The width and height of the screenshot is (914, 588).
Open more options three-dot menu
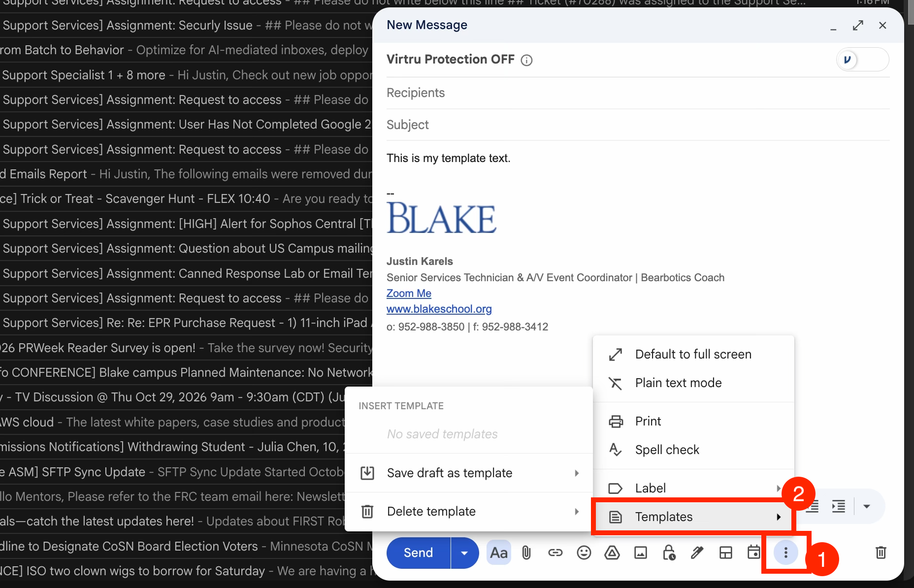pyautogui.click(x=785, y=553)
